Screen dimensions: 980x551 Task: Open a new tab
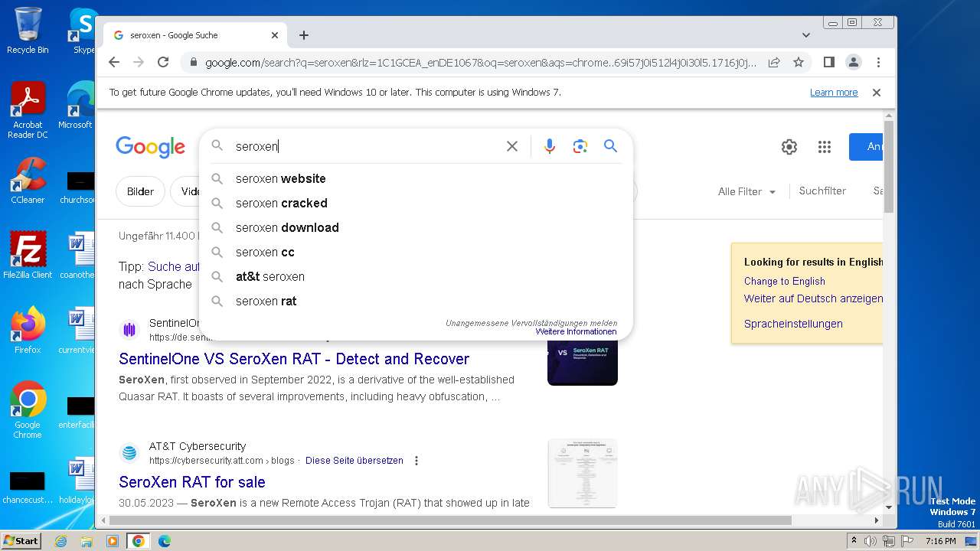(x=304, y=35)
